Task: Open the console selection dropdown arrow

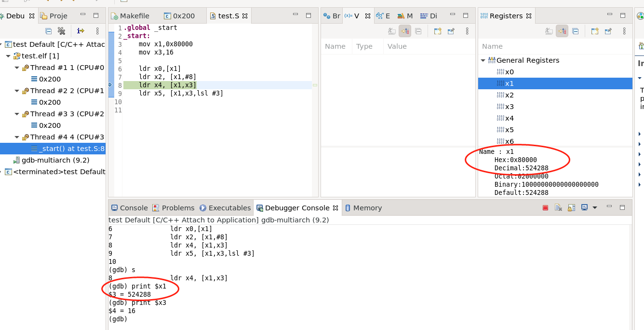Action: [595, 207]
